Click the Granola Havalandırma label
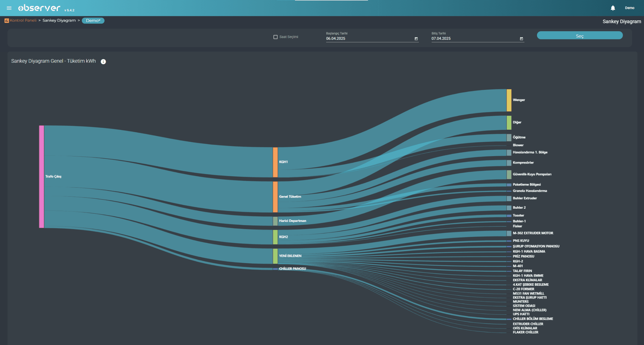The height and width of the screenshot is (345, 644). click(x=530, y=191)
